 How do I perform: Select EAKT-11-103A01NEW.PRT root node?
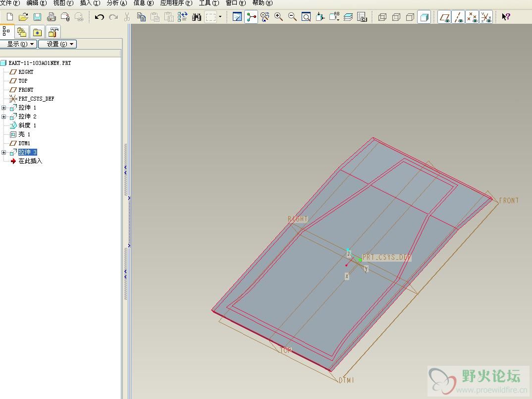40,63
